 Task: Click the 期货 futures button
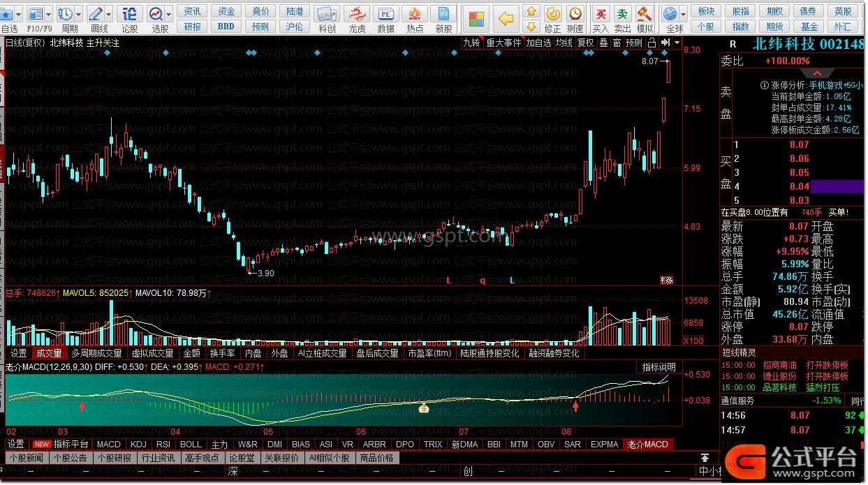click(x=775, y=26)
